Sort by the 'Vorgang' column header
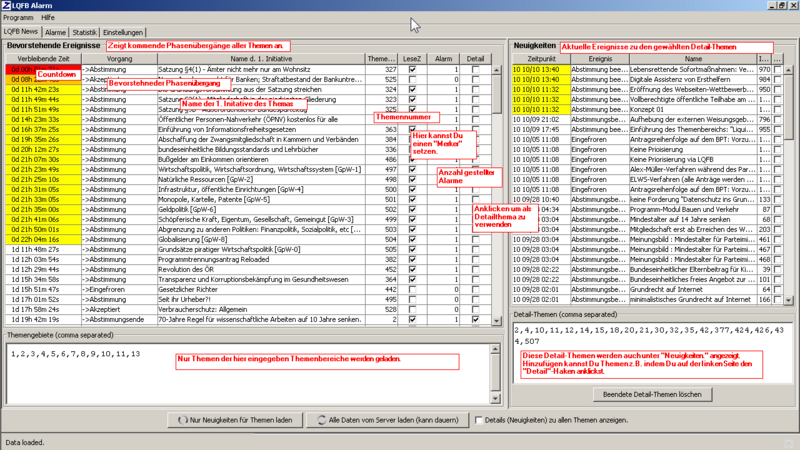This screenshot has height=450, width=800. pyautogui.click(x=119, y=59)
